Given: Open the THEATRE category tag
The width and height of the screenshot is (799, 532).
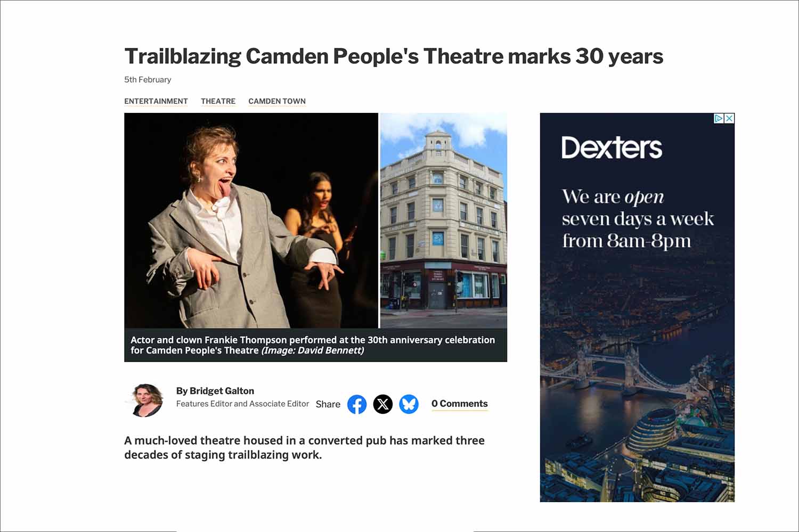Looking at the screenshot, I should [x=218, y=101].
